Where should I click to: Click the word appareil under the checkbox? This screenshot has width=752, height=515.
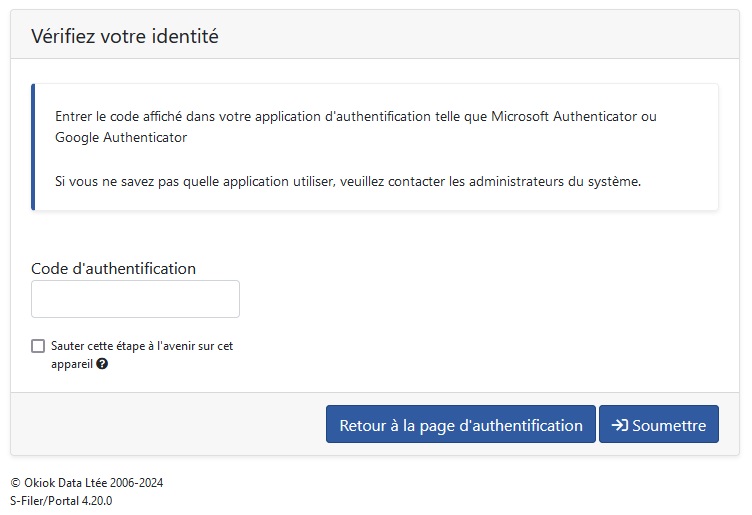(72, 364)
